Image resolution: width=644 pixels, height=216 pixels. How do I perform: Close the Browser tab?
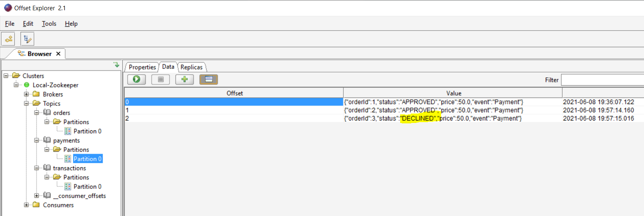(x=59, y=54)
